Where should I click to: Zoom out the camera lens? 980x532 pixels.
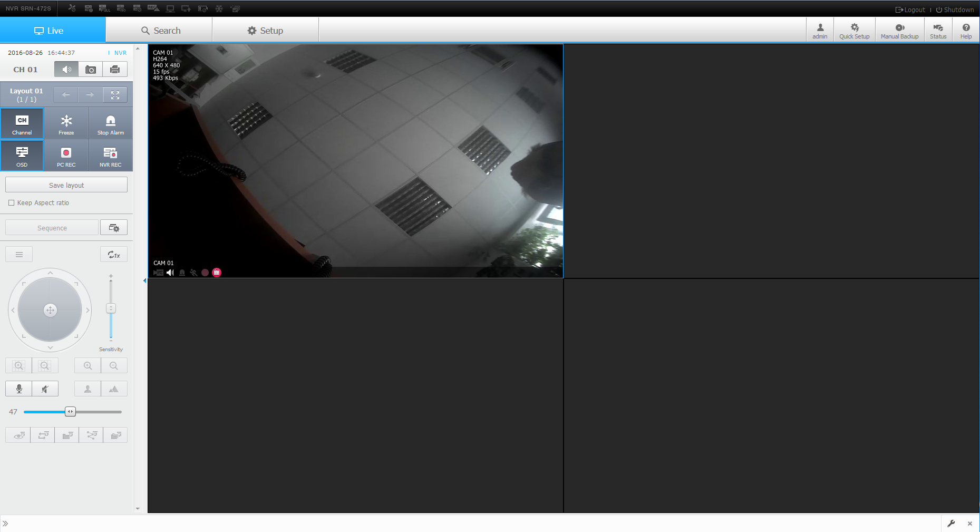pyautogui.click(x=114, y=365)
